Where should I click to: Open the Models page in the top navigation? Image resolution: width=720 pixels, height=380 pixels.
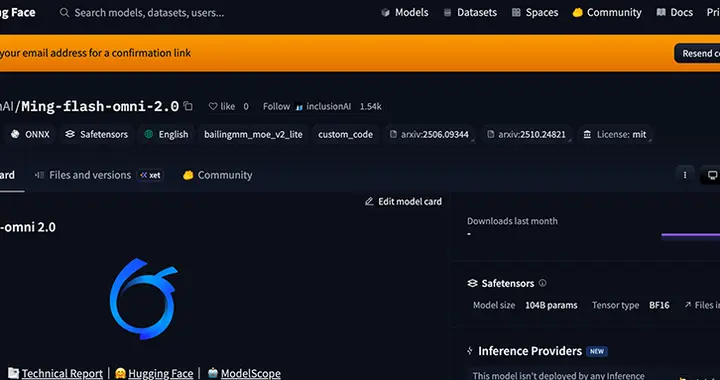tap(405, 13)
